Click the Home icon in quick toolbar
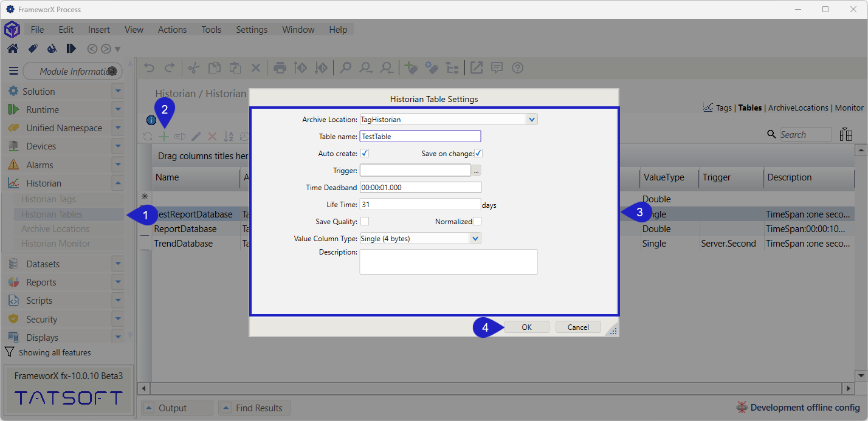The image size is (868, 421). click(x=13, y=49)
